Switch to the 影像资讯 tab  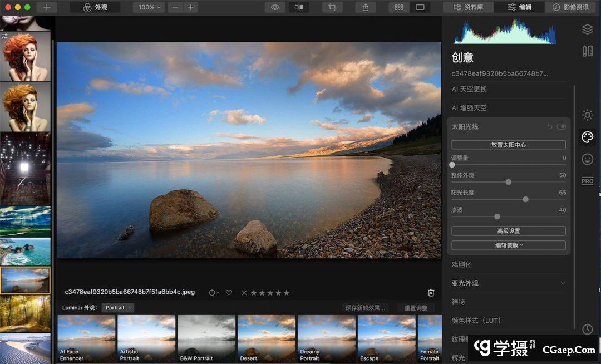[x=570, y=7]
